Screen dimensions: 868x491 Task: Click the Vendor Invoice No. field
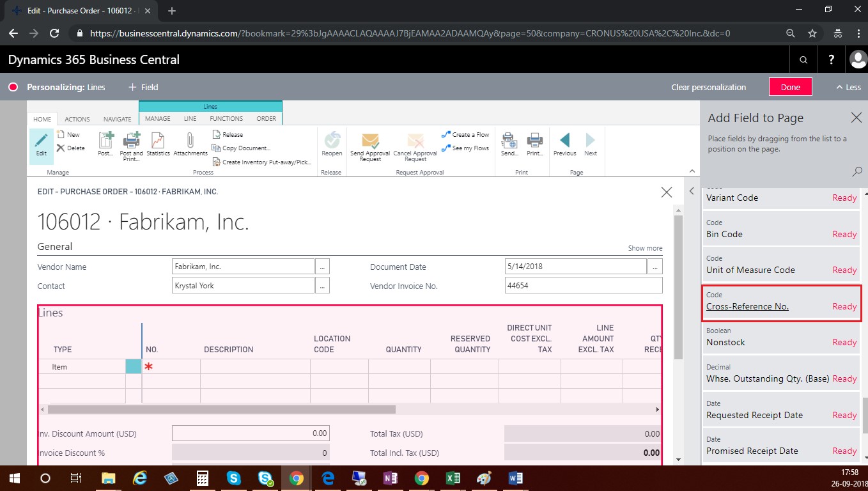pos(584,286)
